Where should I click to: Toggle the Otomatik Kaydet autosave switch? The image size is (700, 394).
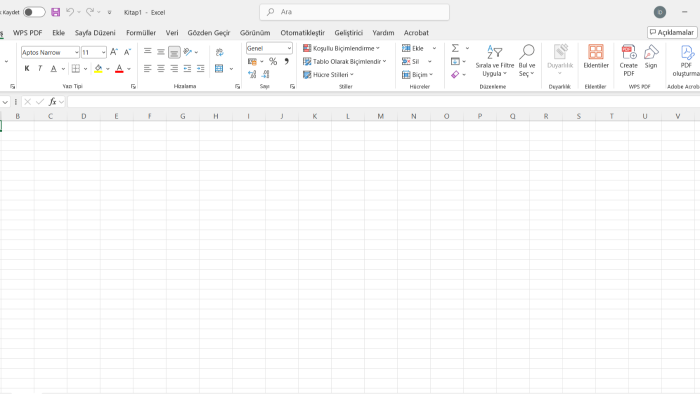coord(34,12)
